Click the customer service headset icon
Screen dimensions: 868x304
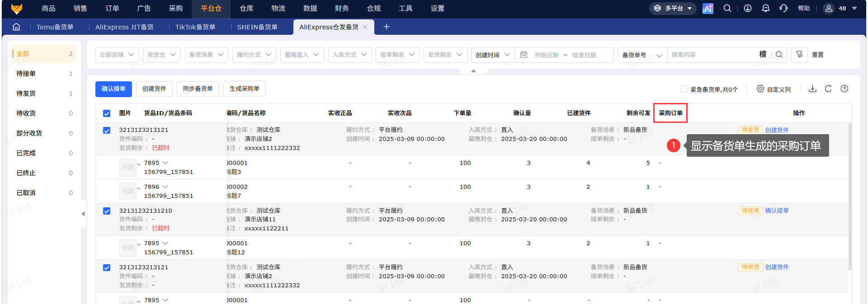coord(784,9)
